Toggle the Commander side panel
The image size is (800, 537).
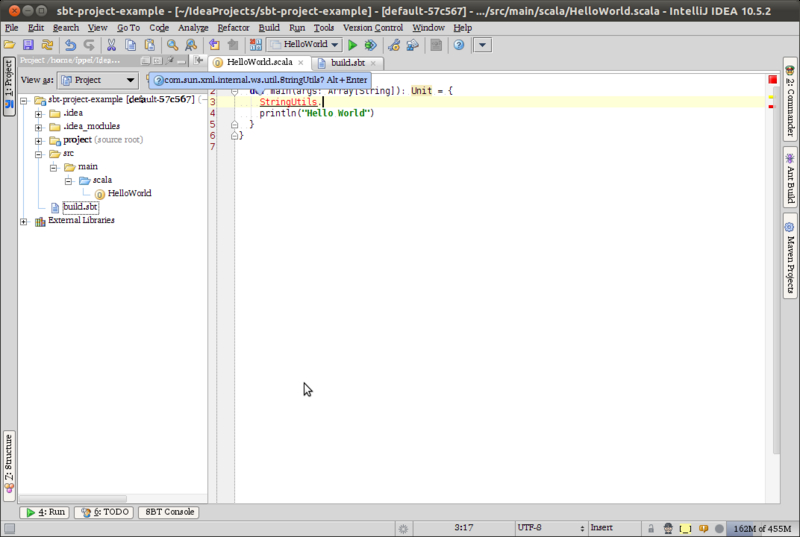790,100
